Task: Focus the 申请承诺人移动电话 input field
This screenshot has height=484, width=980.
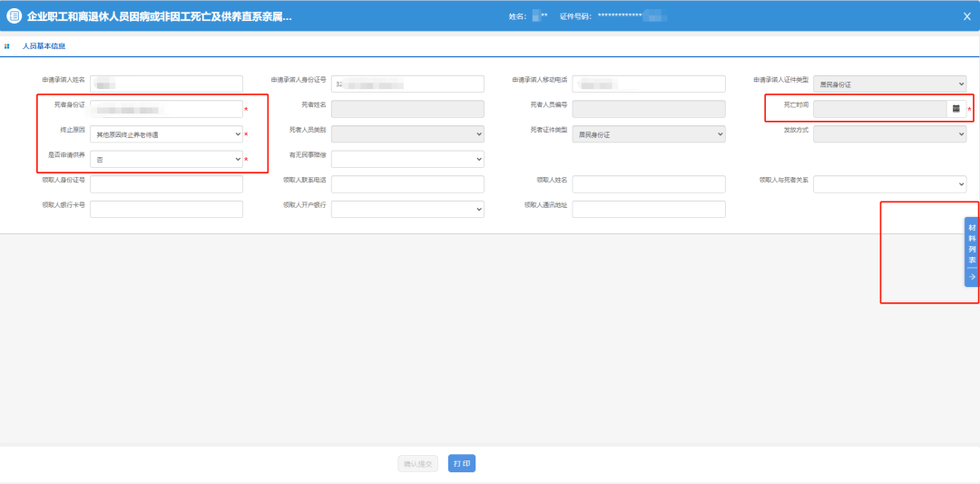Action: click(649, 84)
